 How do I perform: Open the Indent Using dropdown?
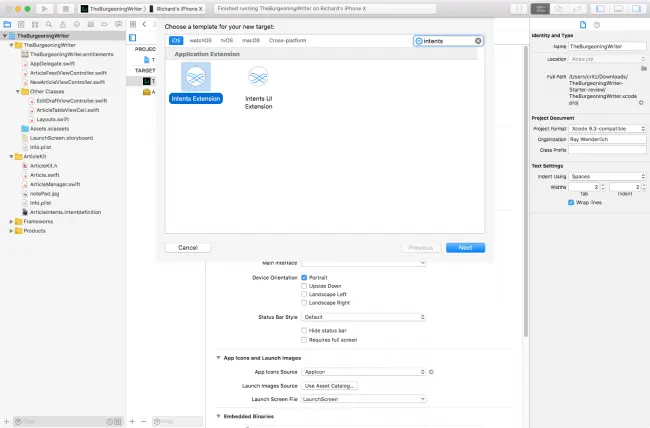click(x=607, y=176)
